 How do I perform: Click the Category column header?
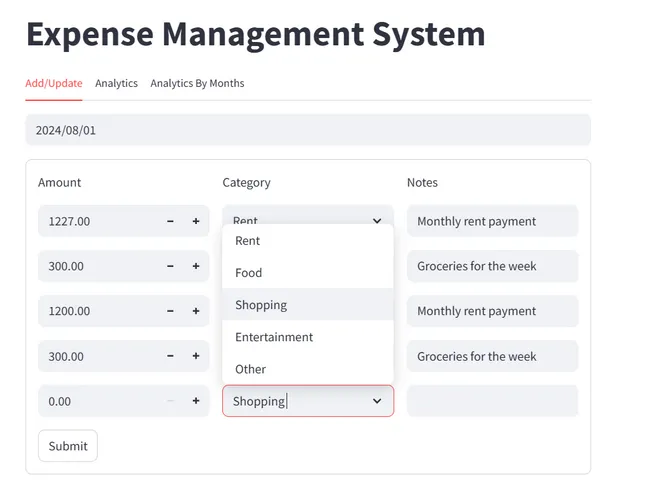coord(247,183)
